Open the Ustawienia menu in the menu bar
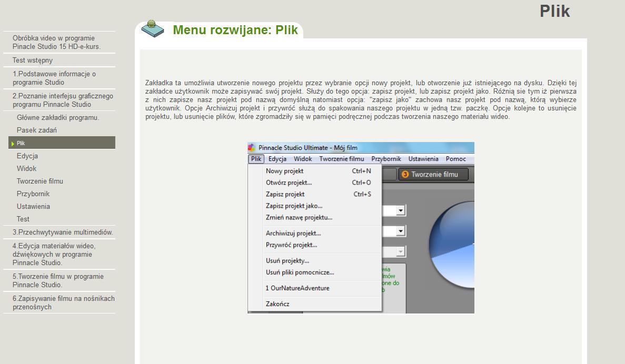This screenshot has height=364, width=625. click(423, 159)
